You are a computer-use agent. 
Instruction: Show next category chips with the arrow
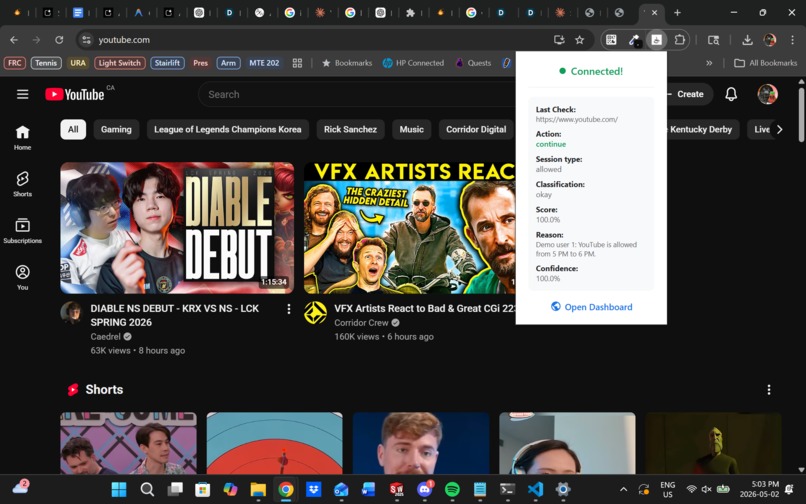point(779,130)
